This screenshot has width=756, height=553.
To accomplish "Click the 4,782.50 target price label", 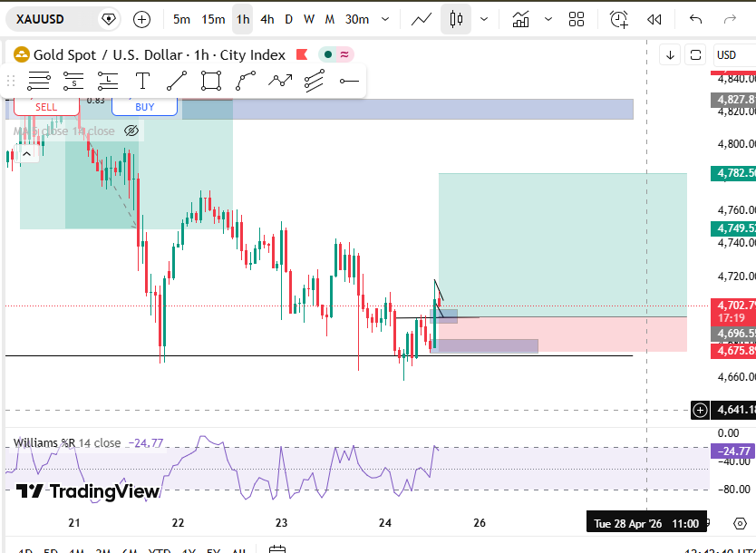I will tap(733, 173).
